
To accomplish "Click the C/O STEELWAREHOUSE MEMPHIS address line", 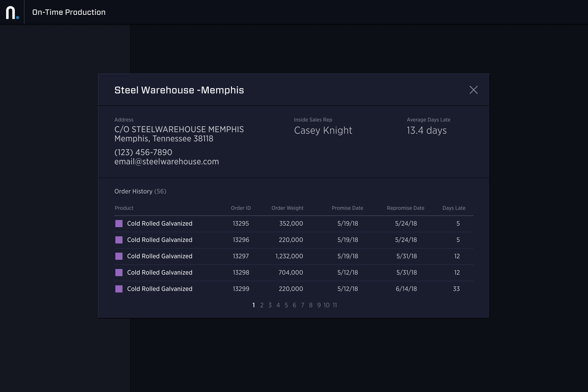I will point(179,129).
